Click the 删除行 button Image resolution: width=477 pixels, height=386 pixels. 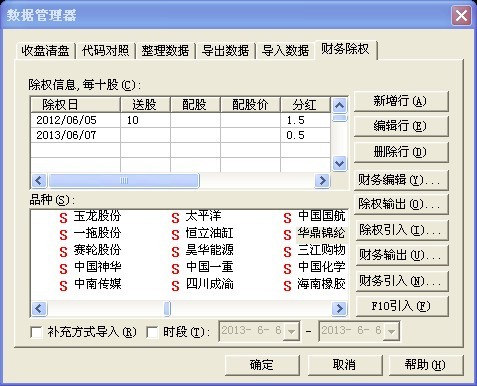[x=401, y=152]
